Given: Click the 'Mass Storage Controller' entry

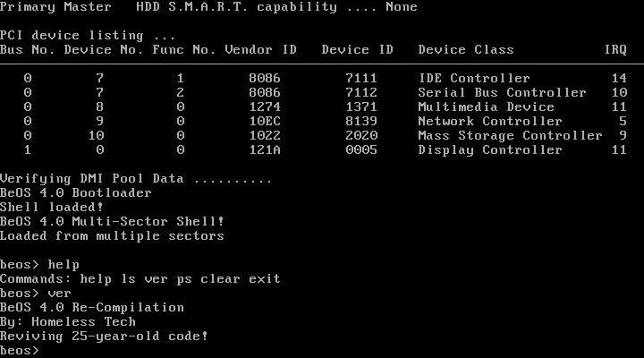Looking at the screenshot, I should (510, 136).
